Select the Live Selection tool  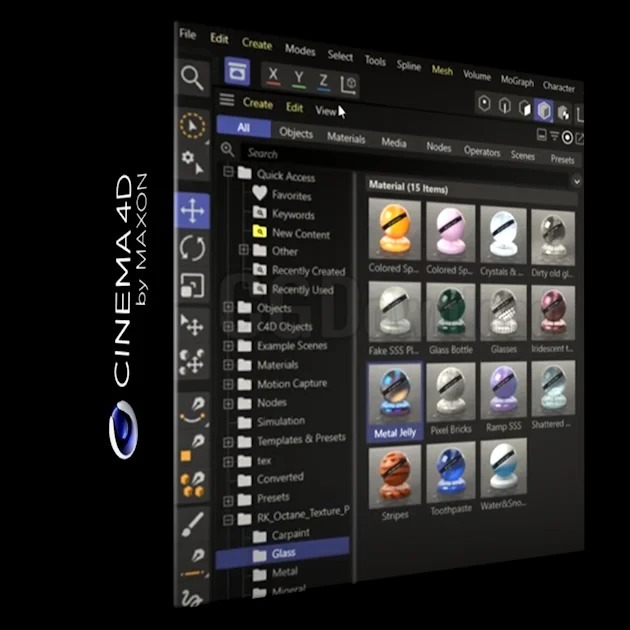tap(192, 126)
